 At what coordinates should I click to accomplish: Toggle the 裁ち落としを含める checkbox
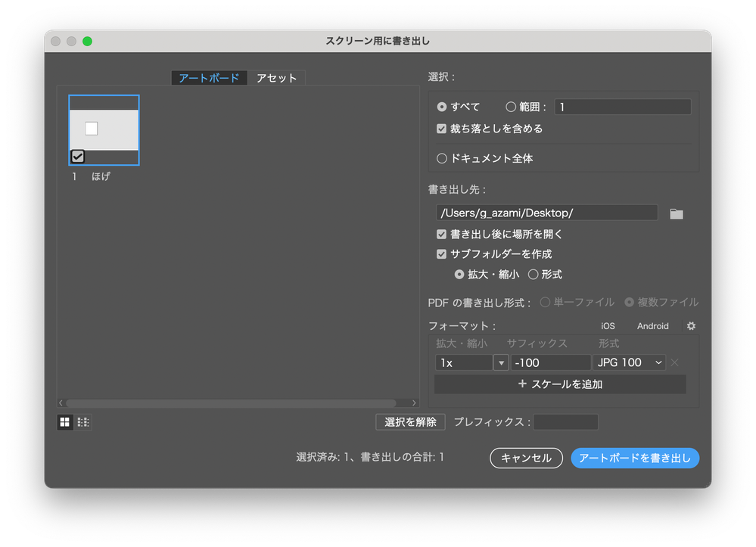click(x=441, y=129)
